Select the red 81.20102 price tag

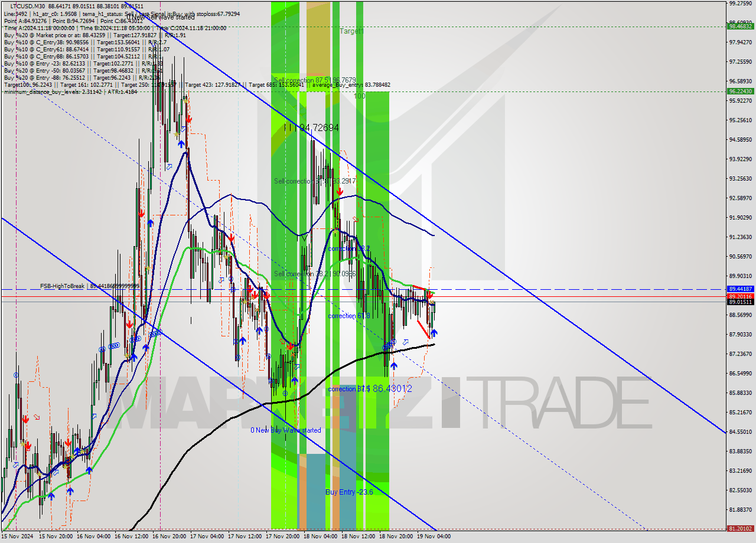pos(741,529)
